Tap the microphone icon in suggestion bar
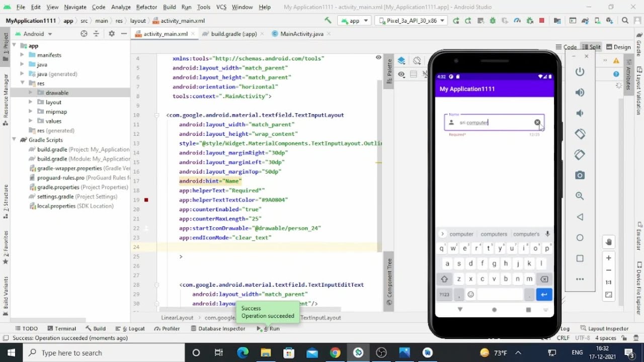644x362 pixels. point(547,234)
